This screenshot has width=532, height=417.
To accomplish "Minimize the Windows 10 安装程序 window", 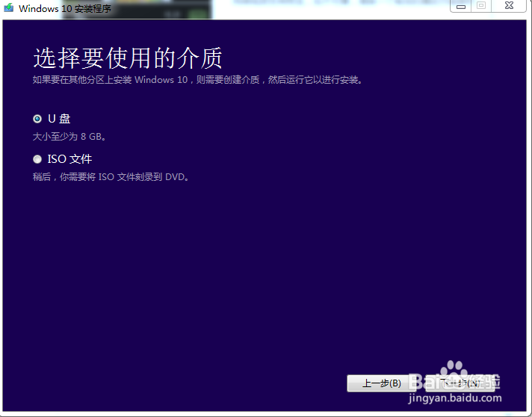I will (460, 6).
